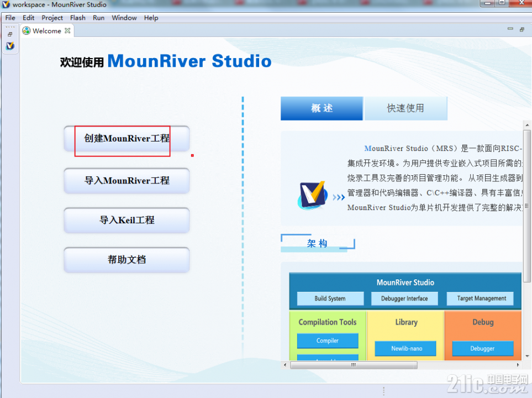This screenshot has width=532, height=398.
Task: Switch to the 概述 overview tab
Action: coord(322,108)
